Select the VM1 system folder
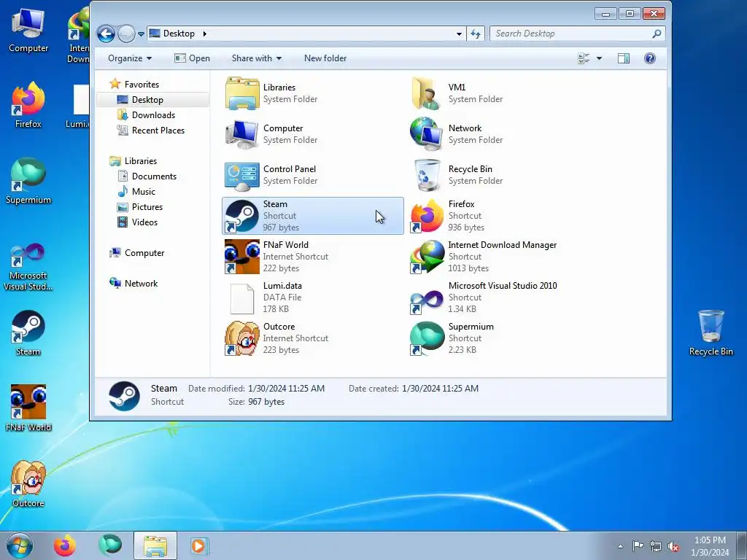 498,93
